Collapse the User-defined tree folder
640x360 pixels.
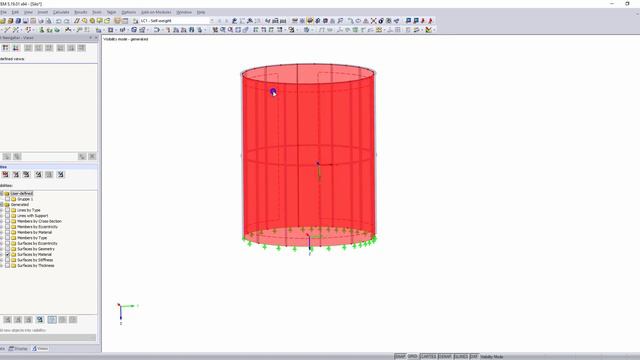pos(1,193)
